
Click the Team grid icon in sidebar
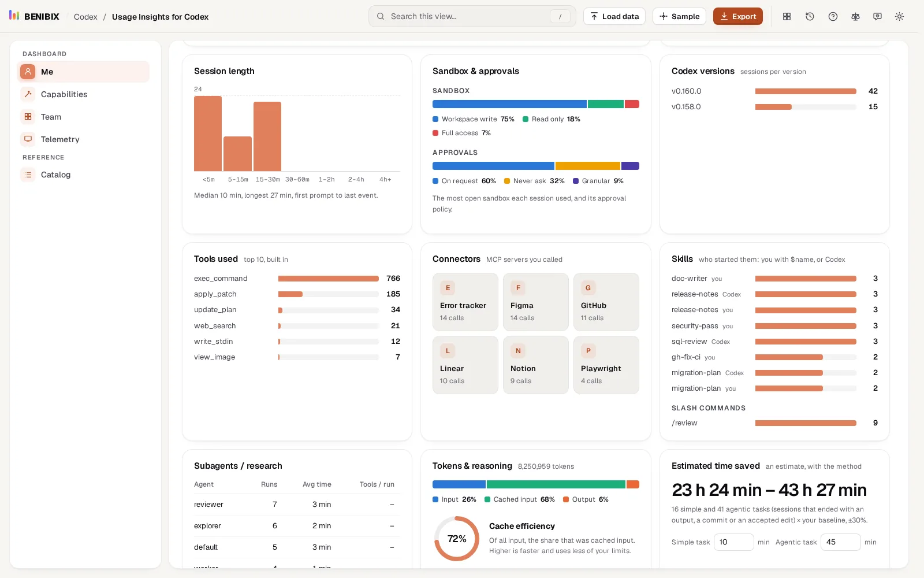click(x=28, y=117)
